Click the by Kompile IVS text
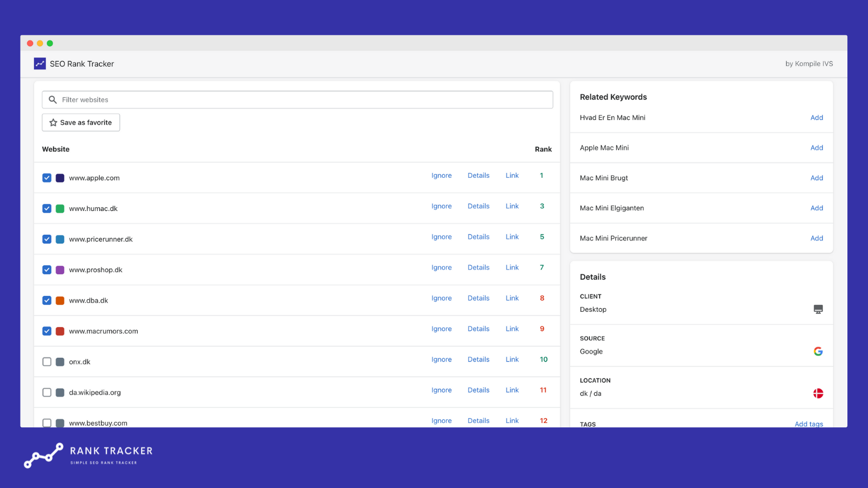Screen dimensions: 868x488 809,64
